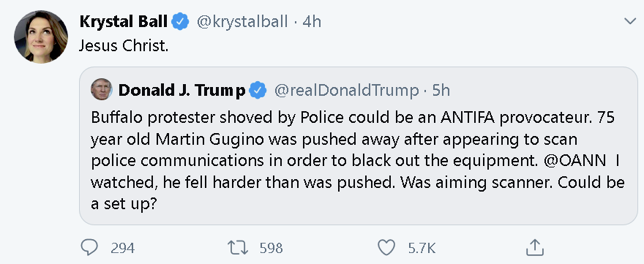Viewport: 644px width, 264px height.
Task: Click the 294 replies count
Action: point(122,248)
